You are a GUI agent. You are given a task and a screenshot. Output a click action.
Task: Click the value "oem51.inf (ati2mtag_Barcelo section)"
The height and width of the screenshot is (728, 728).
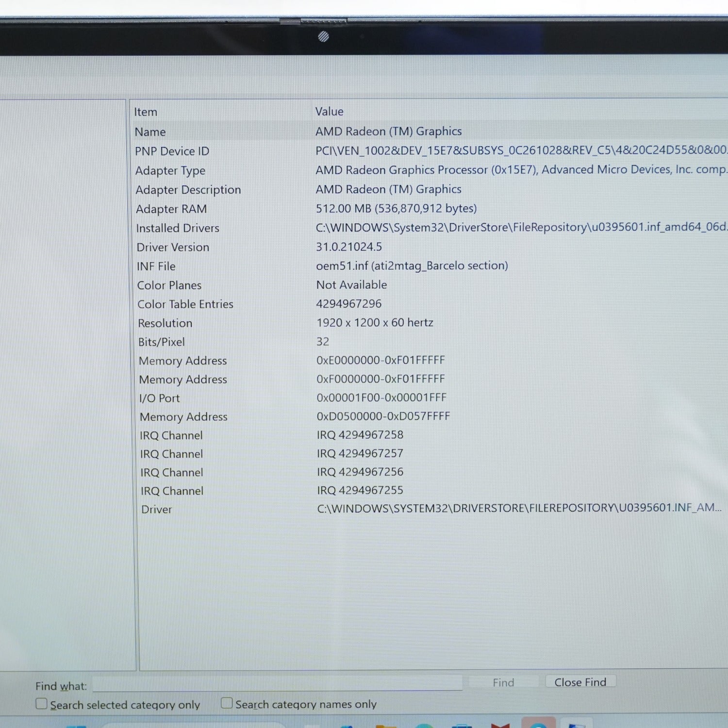click(x=412, y=266)
